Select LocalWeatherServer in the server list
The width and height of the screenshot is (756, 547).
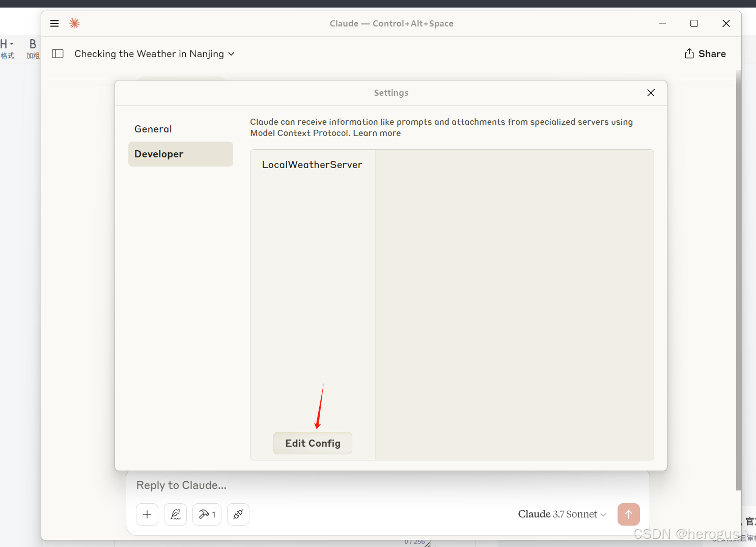312,165
